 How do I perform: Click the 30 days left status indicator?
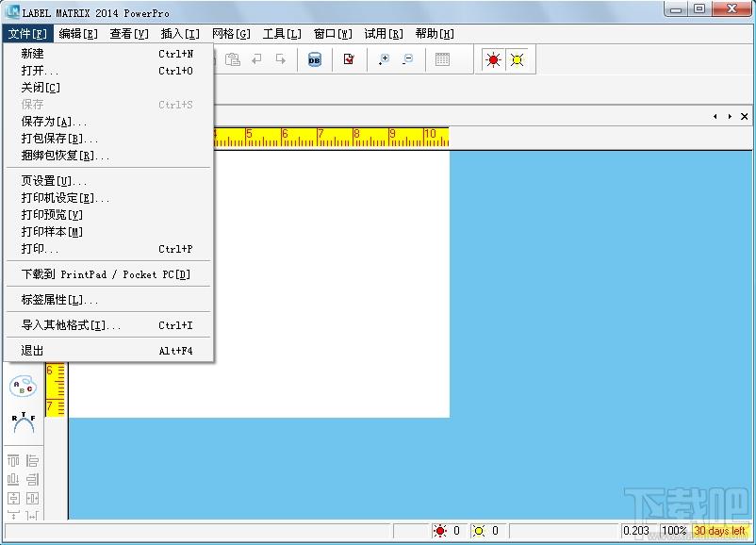(x=719, y=531)
